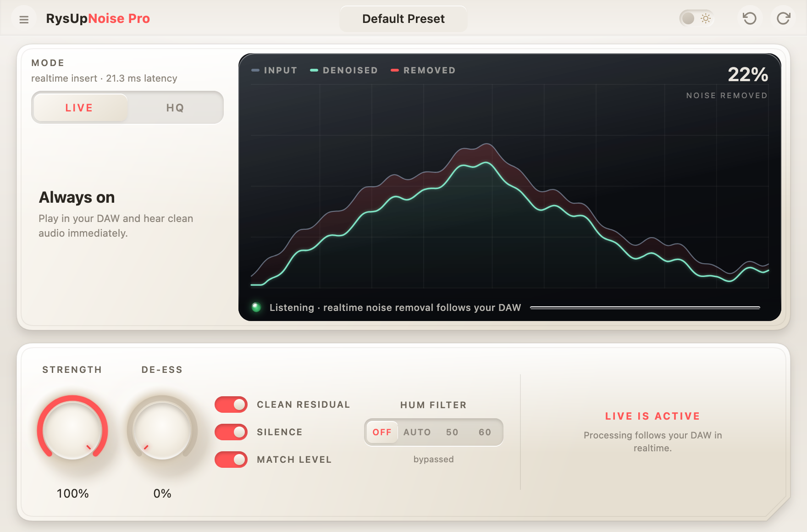807x532 pixels.
Task: Click the MATCH LEVEL label text
Action: (x=294, y=460)
